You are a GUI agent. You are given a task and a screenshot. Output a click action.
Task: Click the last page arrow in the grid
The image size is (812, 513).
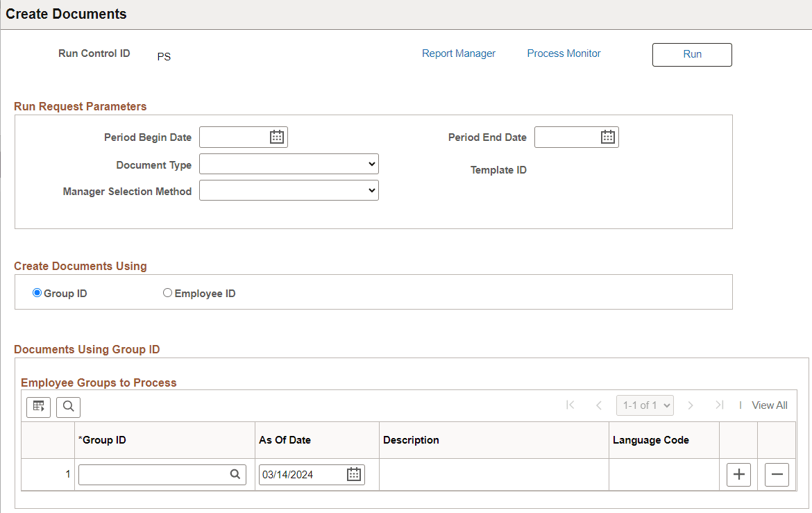(x=719, y=405)
